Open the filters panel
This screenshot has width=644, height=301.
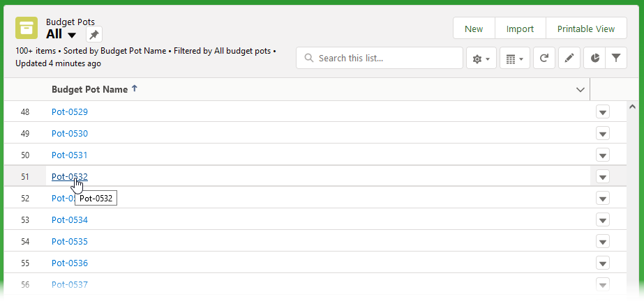tap(616, 59)
